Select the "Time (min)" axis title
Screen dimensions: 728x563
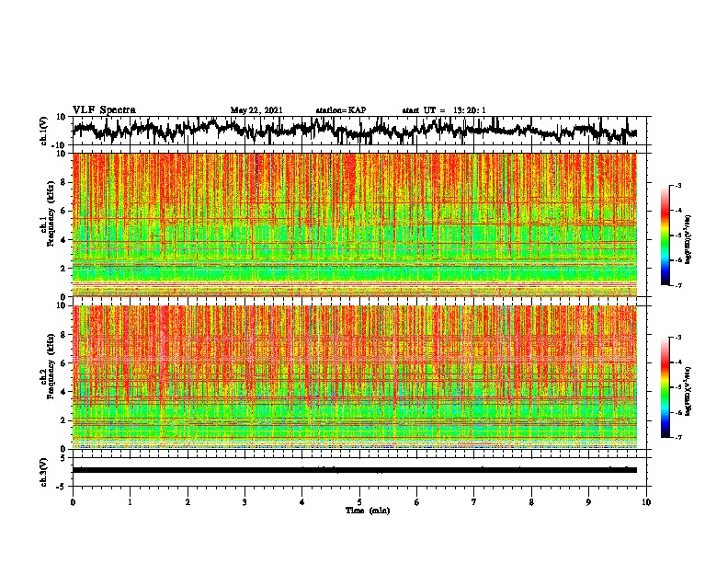click(368, 511)
